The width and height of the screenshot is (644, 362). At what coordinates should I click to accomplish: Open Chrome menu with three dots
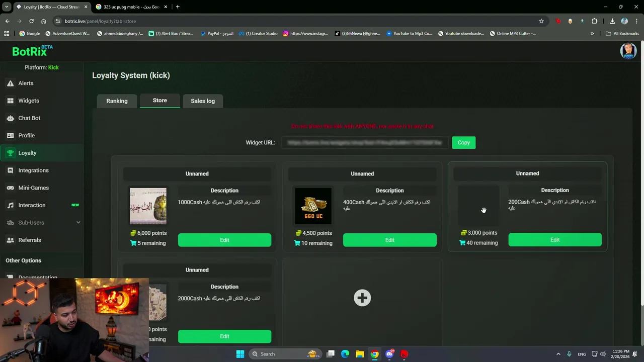(x=636, y=21)
